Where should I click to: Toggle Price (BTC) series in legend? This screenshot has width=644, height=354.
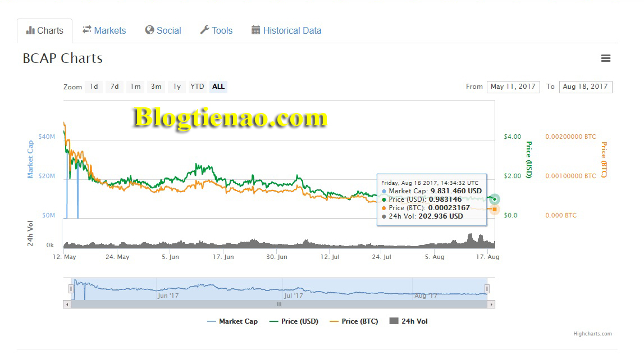click(x=354, y=321)
